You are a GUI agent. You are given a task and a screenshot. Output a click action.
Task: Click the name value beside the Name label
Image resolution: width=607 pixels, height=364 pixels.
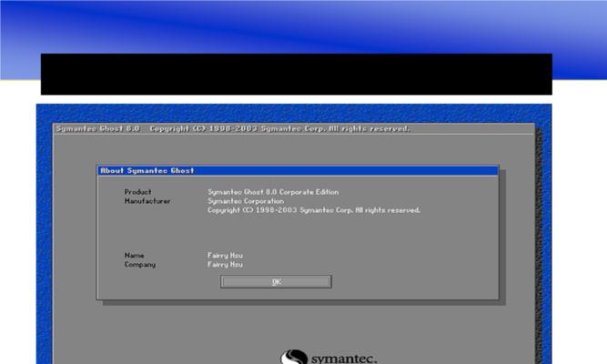coord(225,256)
